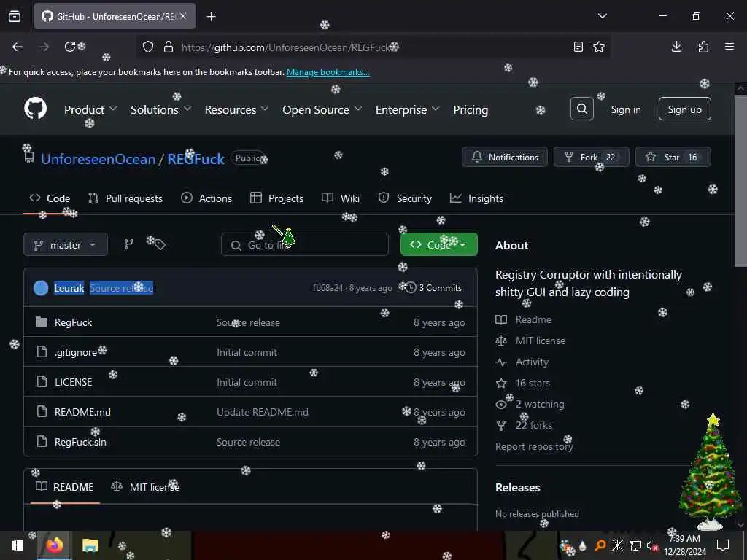Click the 16 stars sidebar link
The image size is (747, 560).
pyautogui.click(x=533, y=383)
